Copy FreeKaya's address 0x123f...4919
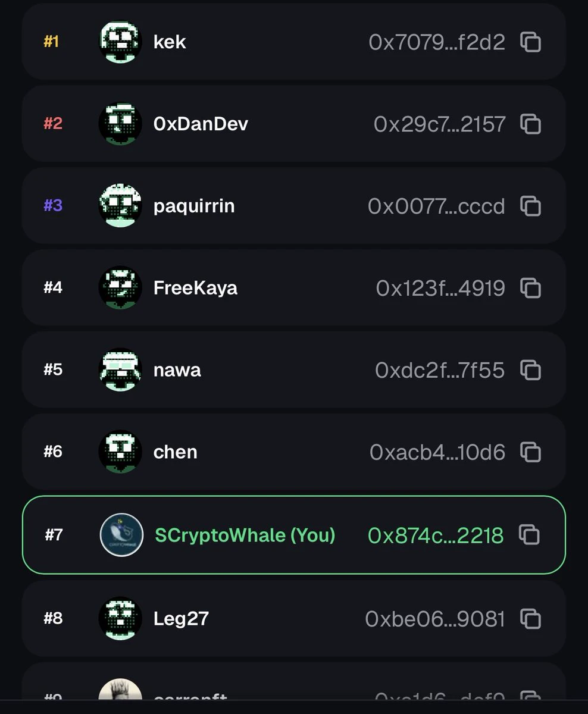 530,288
